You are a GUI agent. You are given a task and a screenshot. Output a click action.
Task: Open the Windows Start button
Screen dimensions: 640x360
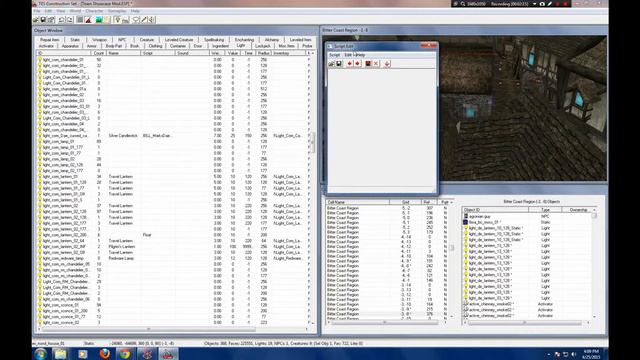[x=40, y=354]
